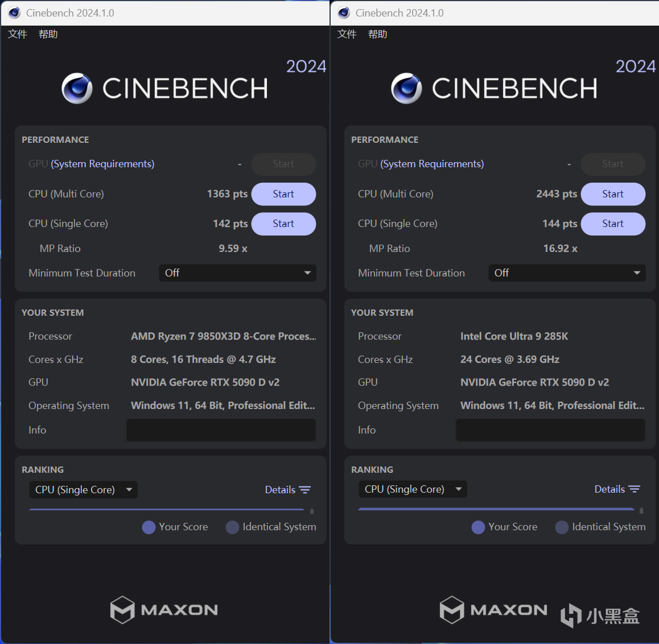The image size is (659, 644).
Task: Open System Requirements link in left window
Action: pos(102,164)
